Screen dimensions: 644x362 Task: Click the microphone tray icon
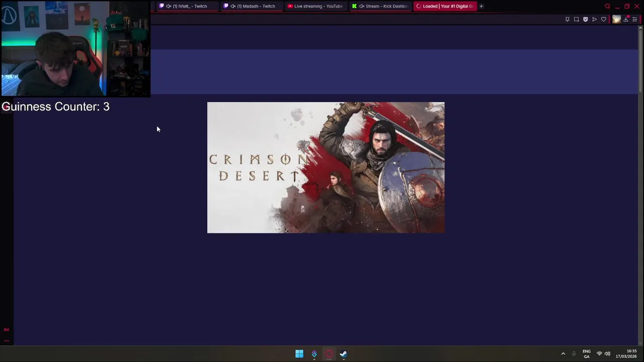click(x=574, y=354)
